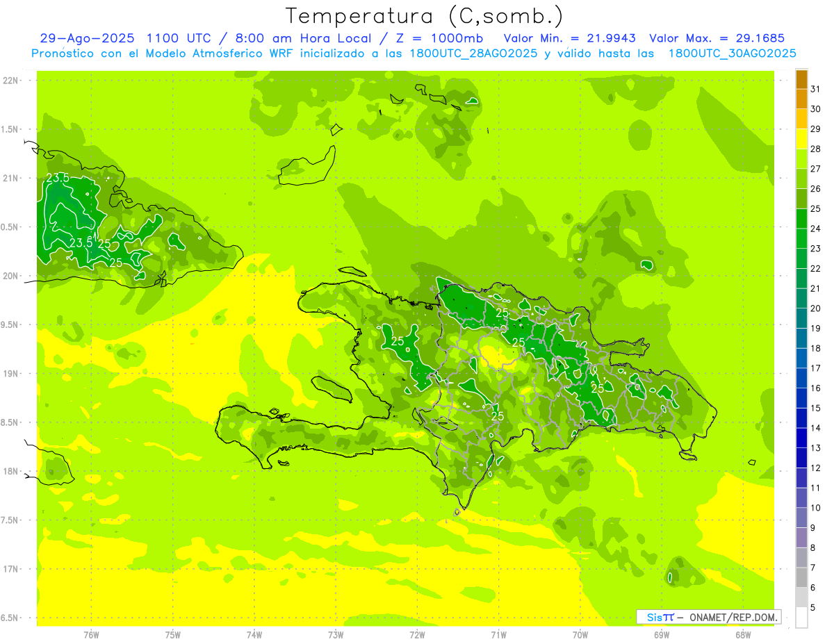Click the '70W' longitude axis label

point(580,635)
